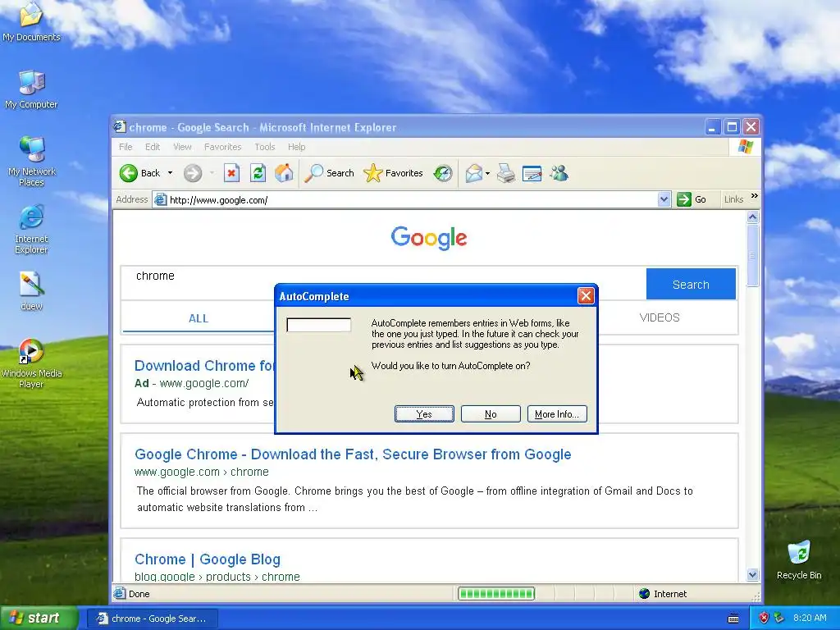This screenshot has height=630, width=840.
Task: Click the blue Google Search button
Action: (691, 284)
